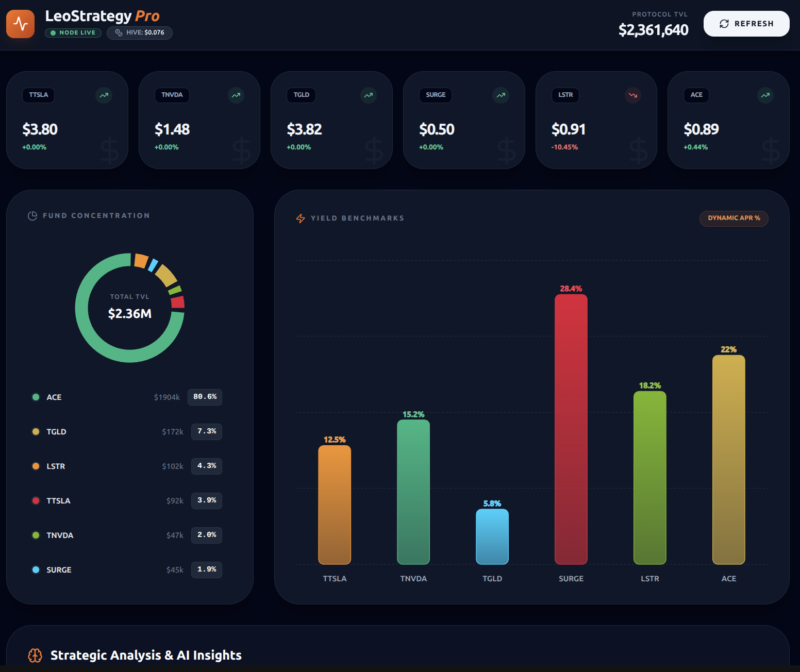Click the brain icon beside Strategic Analysis
The height and width of the screenshot is (672, 800).
click(x=35, y=655)
